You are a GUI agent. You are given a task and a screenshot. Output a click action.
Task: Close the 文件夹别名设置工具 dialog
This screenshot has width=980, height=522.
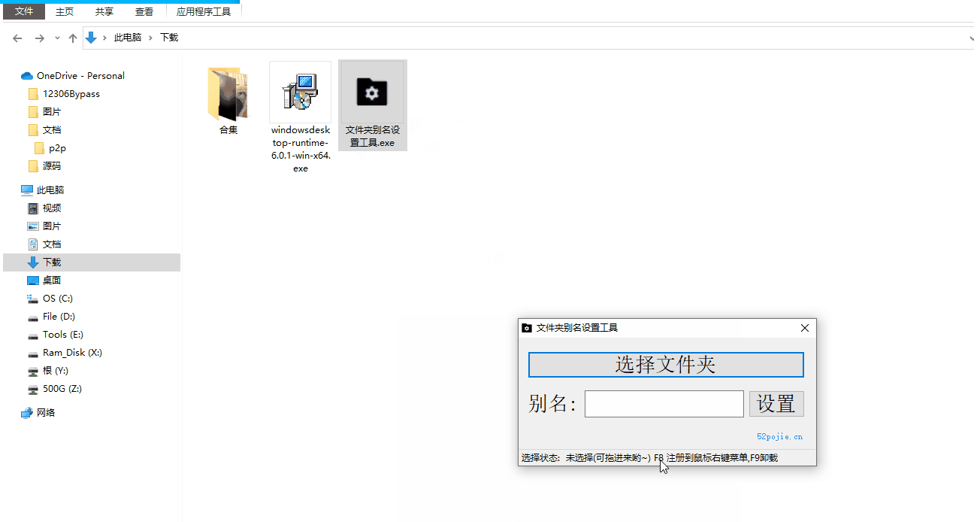(805, 328)
